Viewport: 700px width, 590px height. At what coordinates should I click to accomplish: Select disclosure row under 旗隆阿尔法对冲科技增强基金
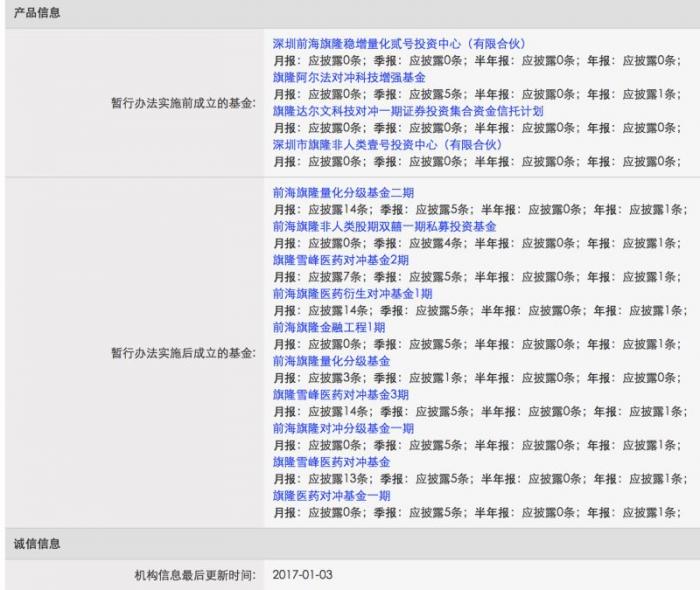coord(477,95)
